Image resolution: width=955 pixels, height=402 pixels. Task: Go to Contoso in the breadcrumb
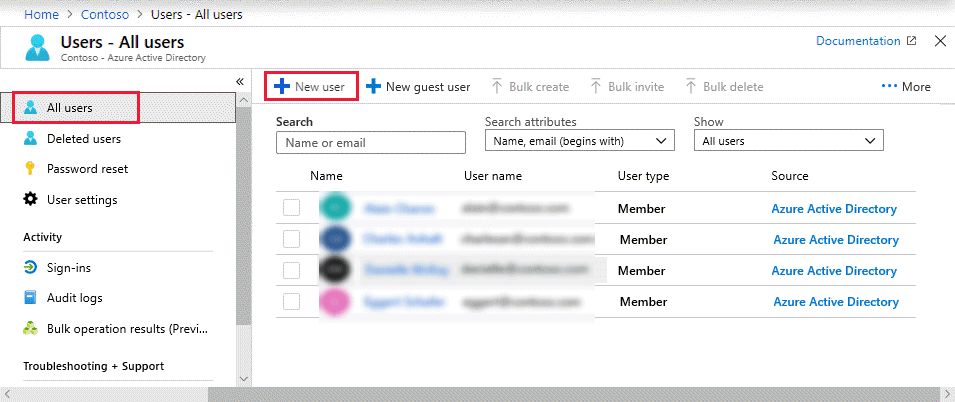104,15
